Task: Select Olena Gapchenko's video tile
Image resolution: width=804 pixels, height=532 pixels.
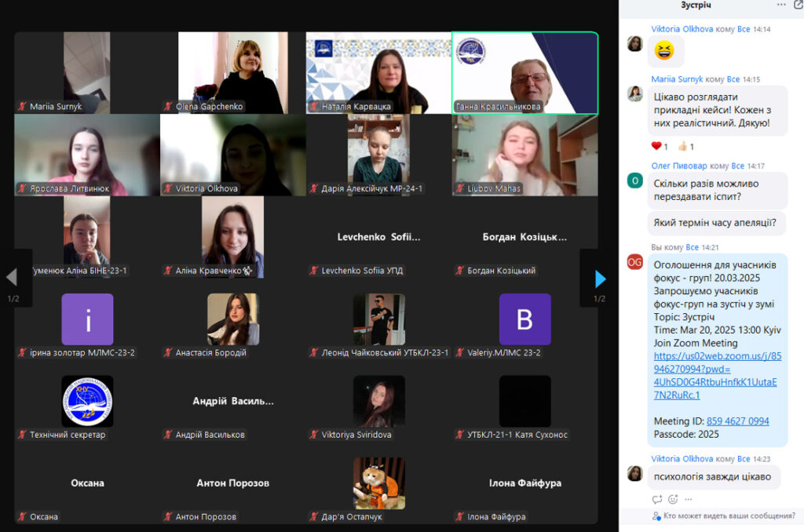Action: click(232, 72)
